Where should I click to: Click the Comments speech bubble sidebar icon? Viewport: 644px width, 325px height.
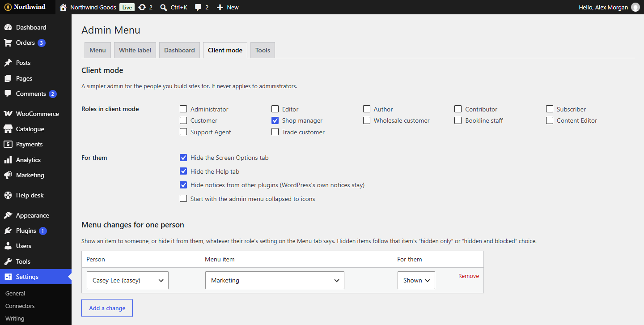coord(8,94)
